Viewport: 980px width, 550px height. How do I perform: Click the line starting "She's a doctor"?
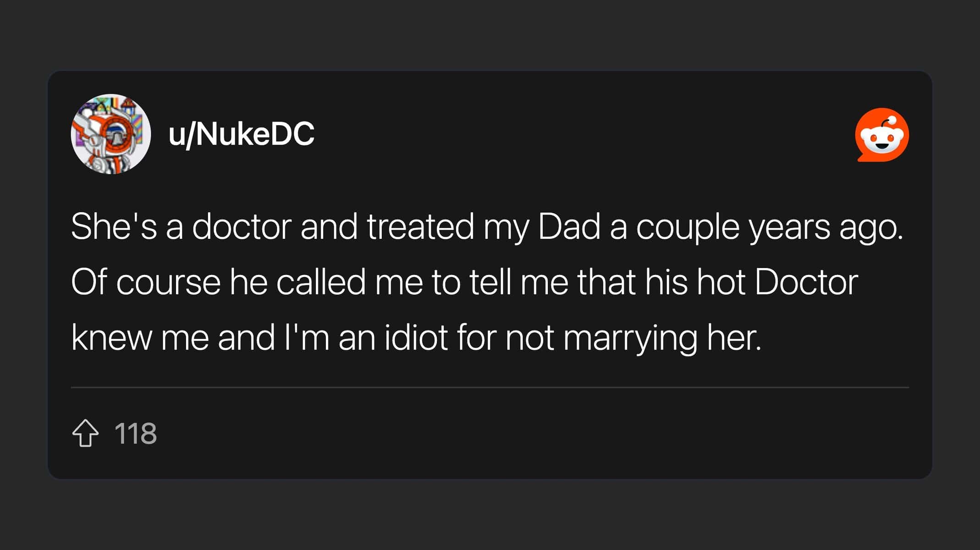[x=487, y=226]
